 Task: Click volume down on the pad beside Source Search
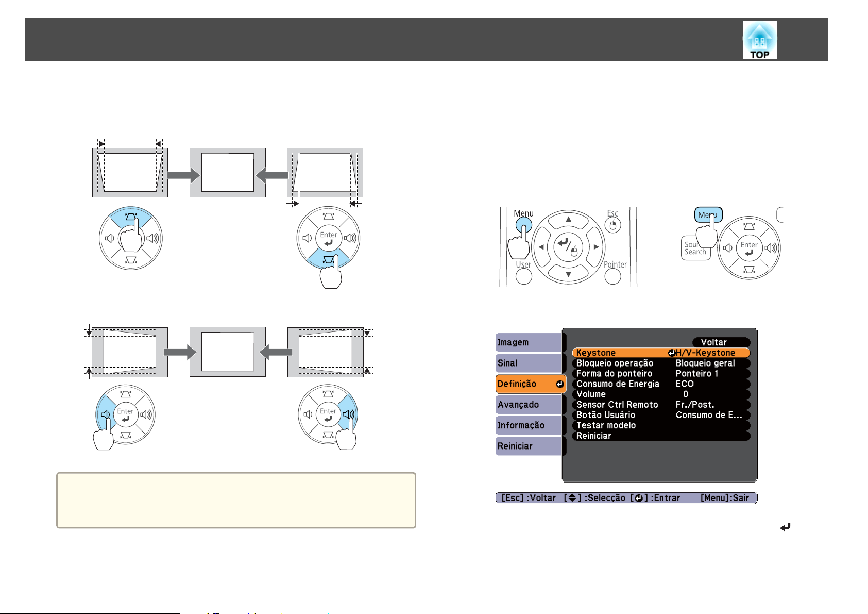pyautogui.click(x=728, y=248)
